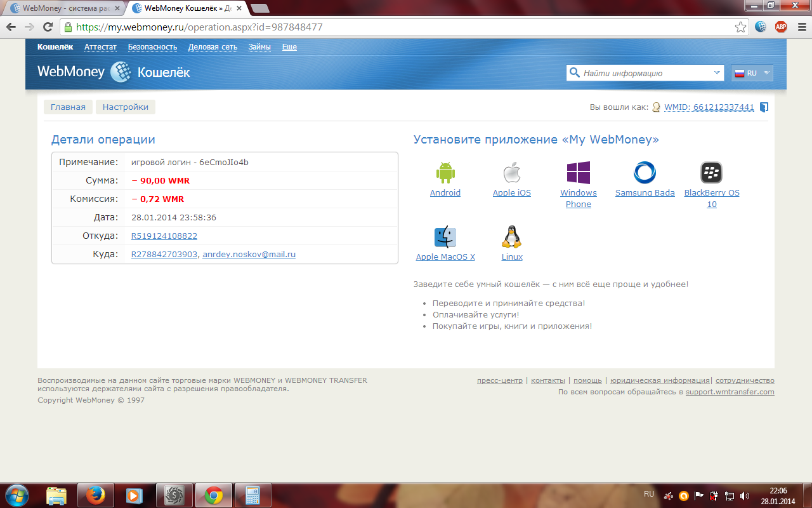Click the browser address bar URL
This screenshot has width=812, height=508.
(199, 27)
